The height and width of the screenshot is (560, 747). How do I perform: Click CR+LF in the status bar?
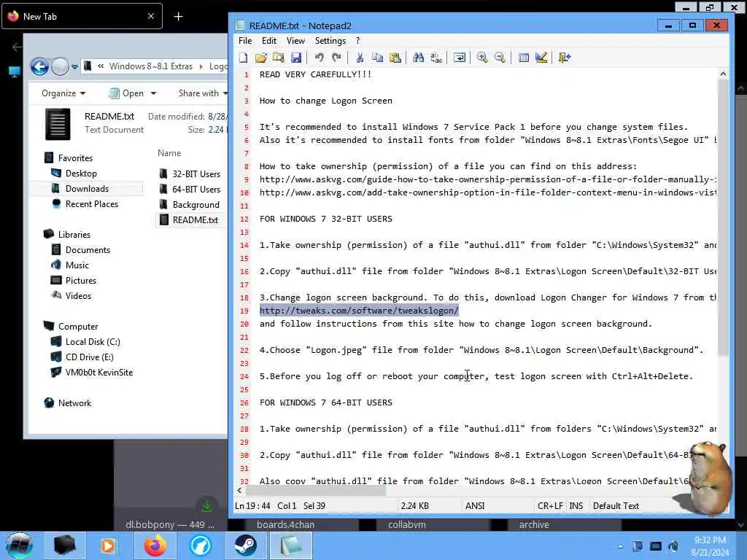550,506
